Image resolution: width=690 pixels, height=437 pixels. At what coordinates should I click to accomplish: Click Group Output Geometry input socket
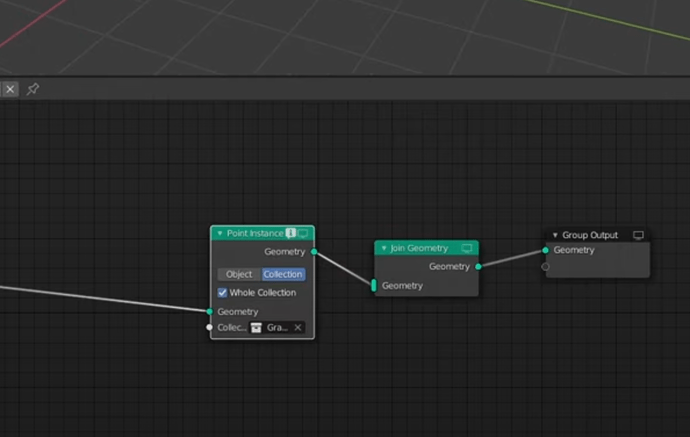546,250
